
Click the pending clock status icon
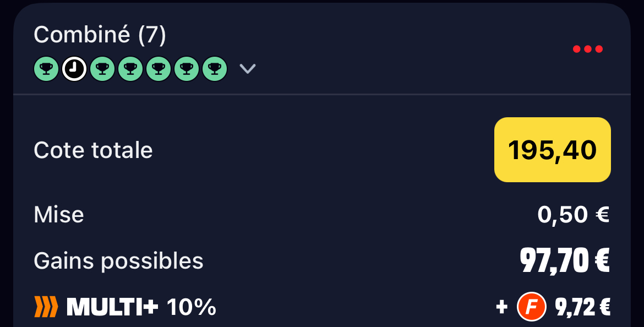click(x=74, y=69)
